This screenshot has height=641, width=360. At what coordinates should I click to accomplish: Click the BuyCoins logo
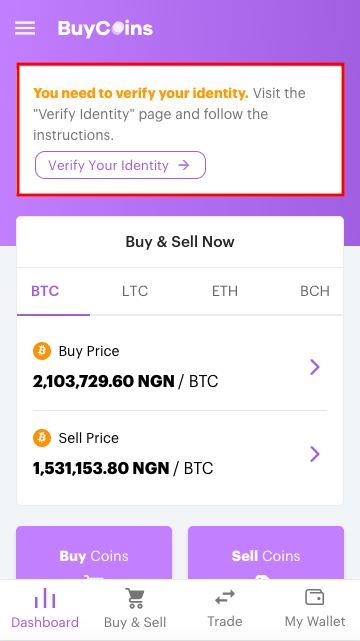[105, 29]
